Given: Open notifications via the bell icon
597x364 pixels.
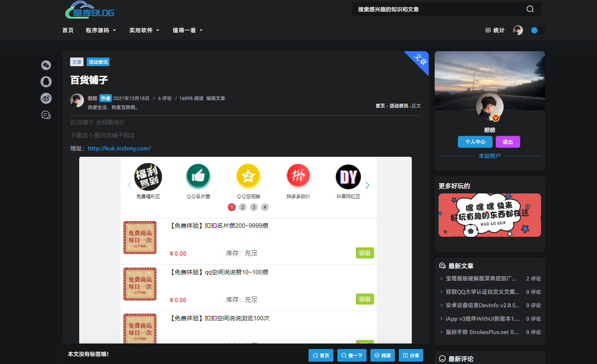Looking at the screenshot, I should [46, 82].
